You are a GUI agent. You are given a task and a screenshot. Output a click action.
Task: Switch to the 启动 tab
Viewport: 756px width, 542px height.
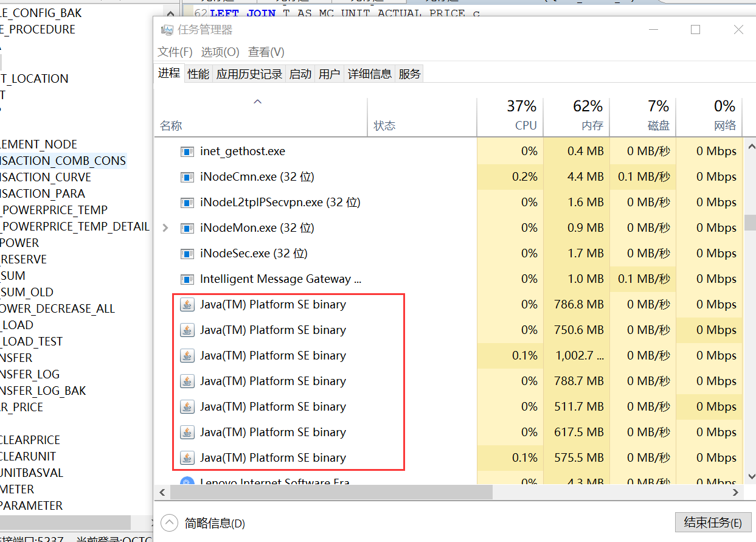point(300,74)
